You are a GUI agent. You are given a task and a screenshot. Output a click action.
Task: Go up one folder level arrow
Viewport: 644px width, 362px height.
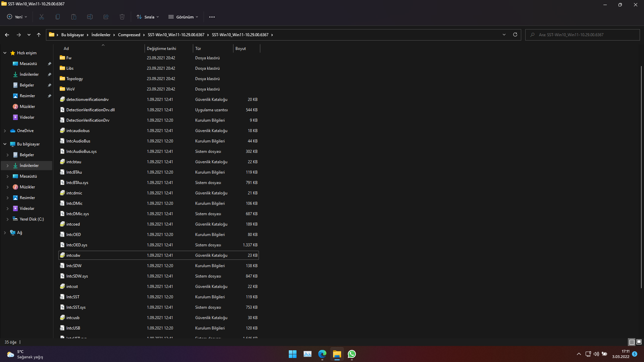click(39, 35)
